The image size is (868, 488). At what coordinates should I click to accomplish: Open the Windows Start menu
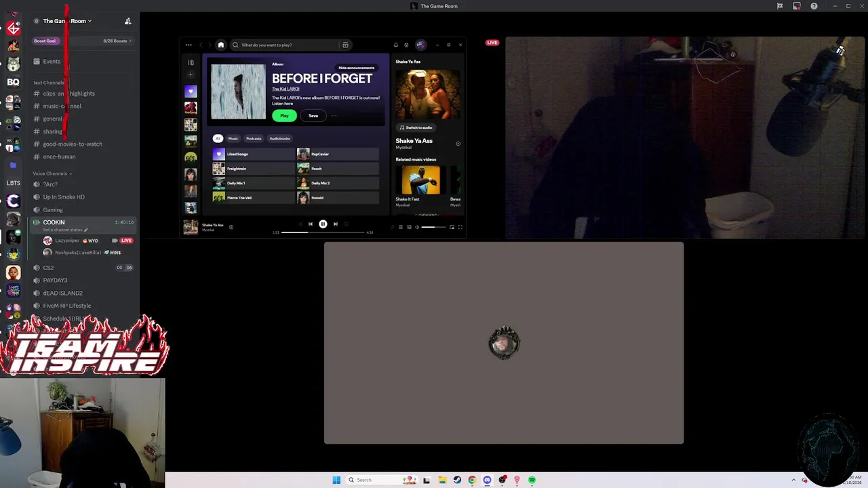(336, 480)
